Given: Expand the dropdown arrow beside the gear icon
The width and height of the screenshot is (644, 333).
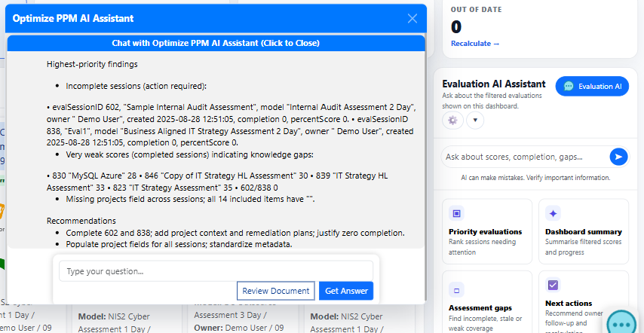Looking at the screenshot, I should click(475, 120).
